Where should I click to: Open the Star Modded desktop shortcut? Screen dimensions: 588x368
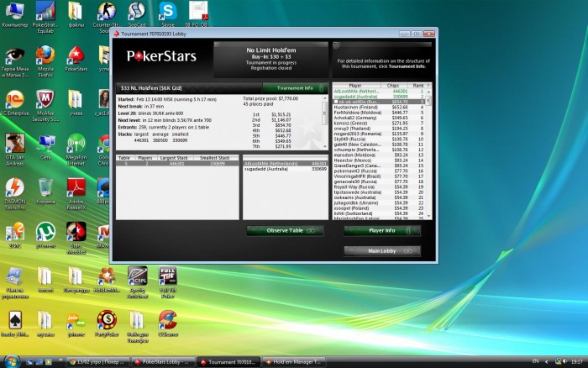coord(76,238)
